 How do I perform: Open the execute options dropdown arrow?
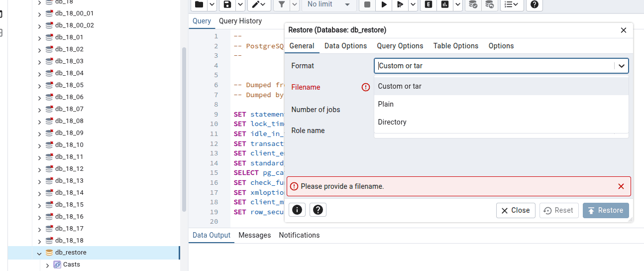coord(413,4)
